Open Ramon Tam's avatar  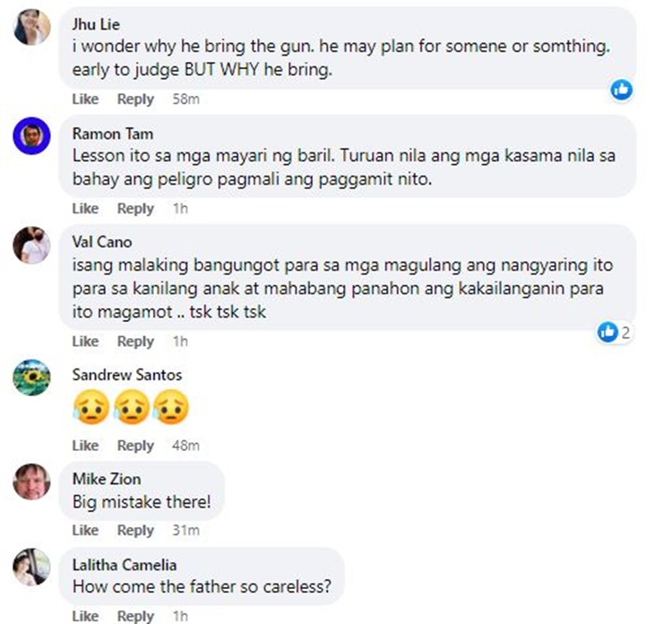point(31,135)
